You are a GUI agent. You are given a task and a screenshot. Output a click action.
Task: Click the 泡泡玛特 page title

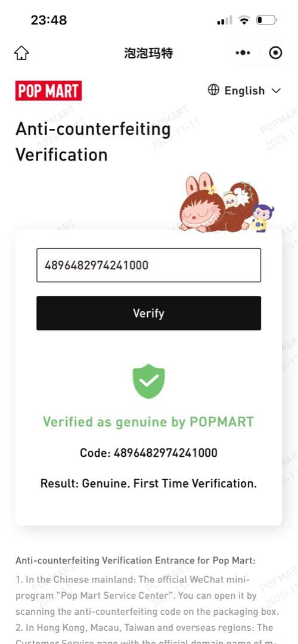click(148, 52)
